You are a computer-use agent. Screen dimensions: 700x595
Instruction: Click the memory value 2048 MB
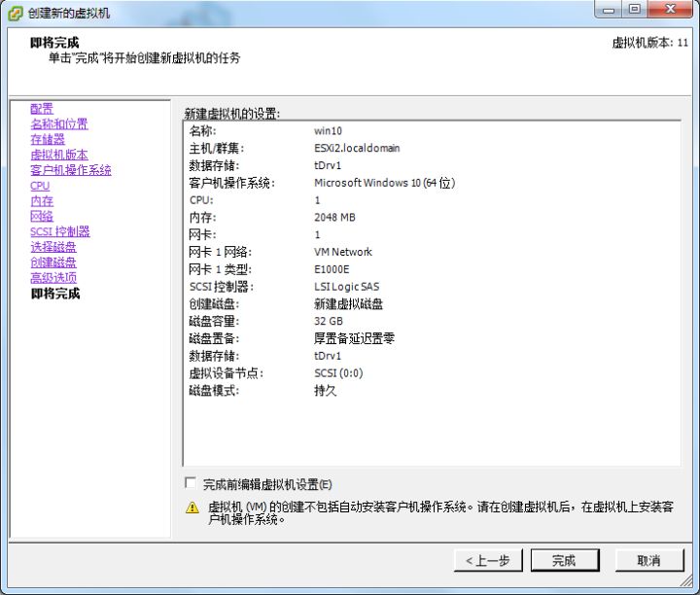pyautogui.click(x=334, y=218)
